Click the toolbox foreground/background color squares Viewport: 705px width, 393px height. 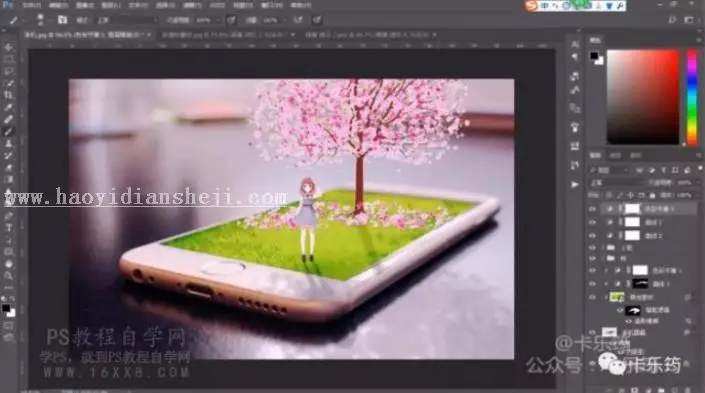pos(8,310)
